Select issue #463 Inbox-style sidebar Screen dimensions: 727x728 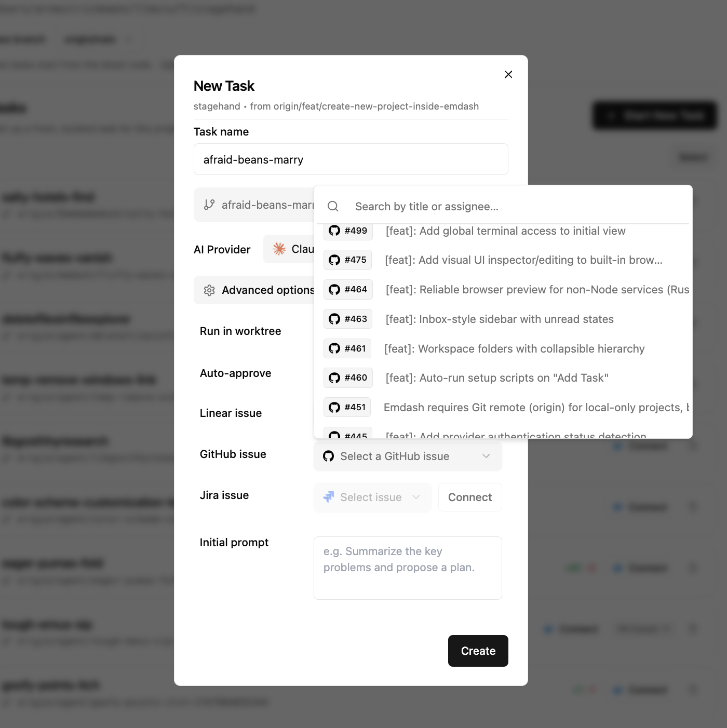(x=499, y=319)
